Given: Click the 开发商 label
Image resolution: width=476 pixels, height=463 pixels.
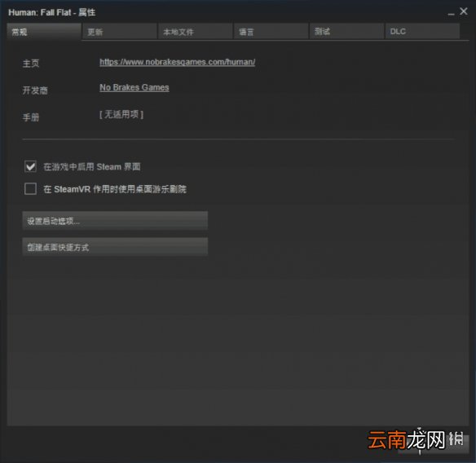Looking at the screenshot, I should tap(35, 90).
